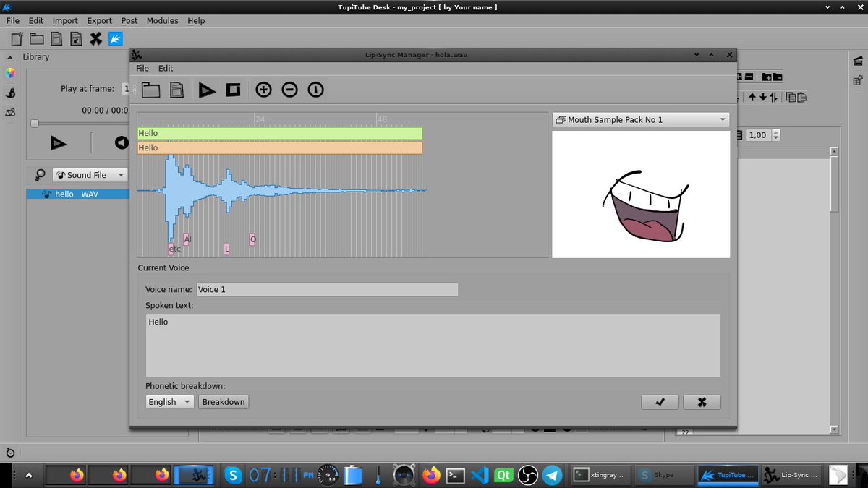The image size is (868, 488).
Task: Play the waveform in Lip-Sync Manager
Action: (x=208, y=90)
